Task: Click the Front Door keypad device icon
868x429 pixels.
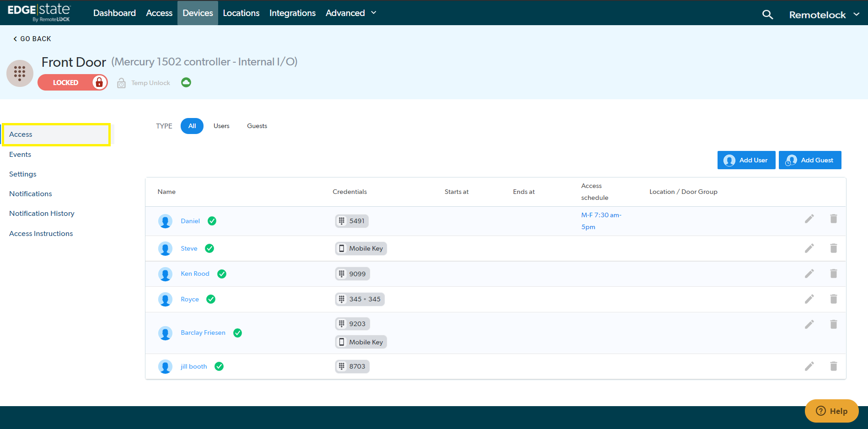Action: [x=20, y=73]
